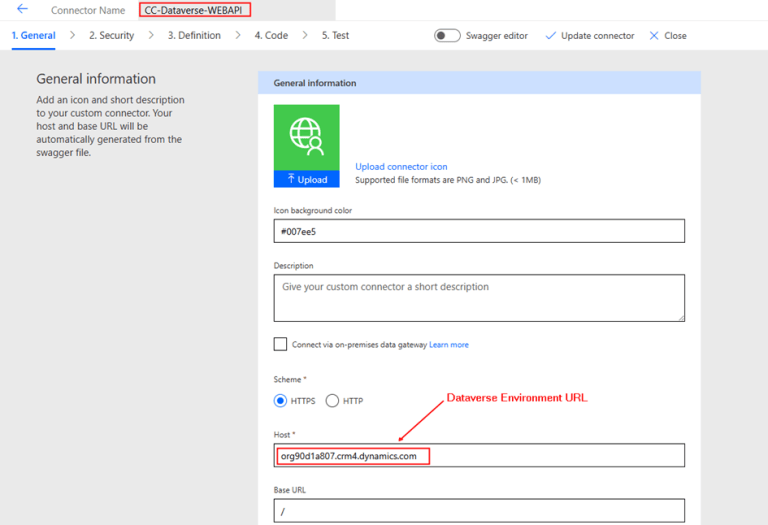Switch to the 2. Security tab

pyautogui.click(x=111, y=35)
